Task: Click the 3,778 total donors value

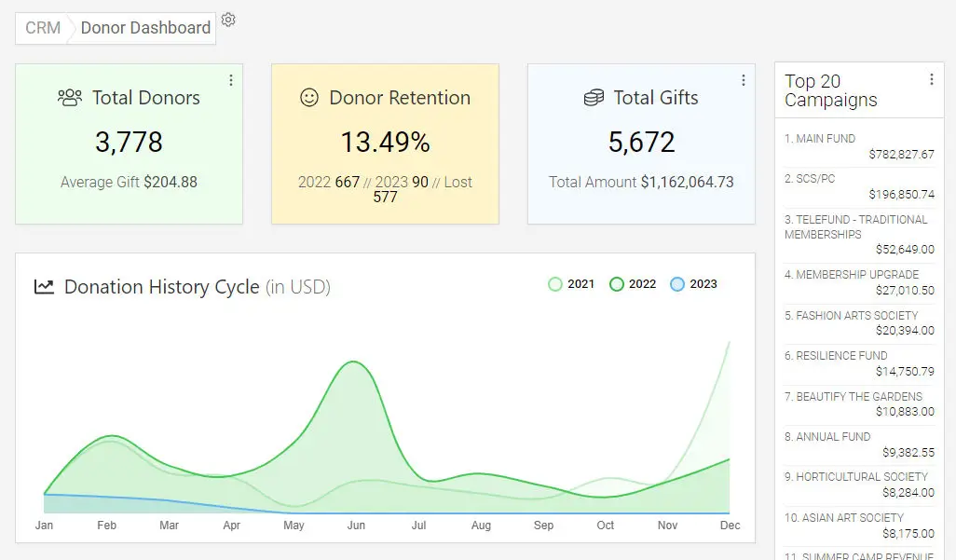Action: (129, 143)
